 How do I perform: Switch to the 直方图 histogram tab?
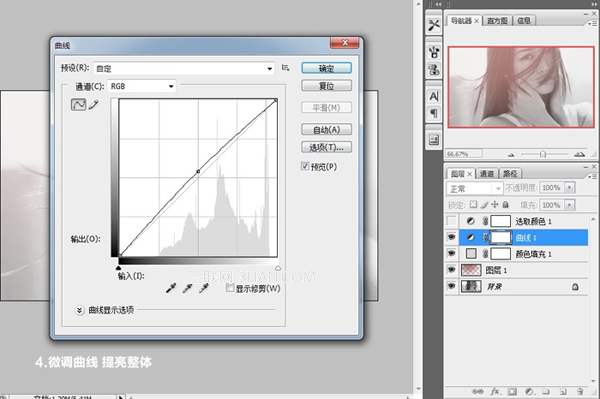click(x=497, y=21)
